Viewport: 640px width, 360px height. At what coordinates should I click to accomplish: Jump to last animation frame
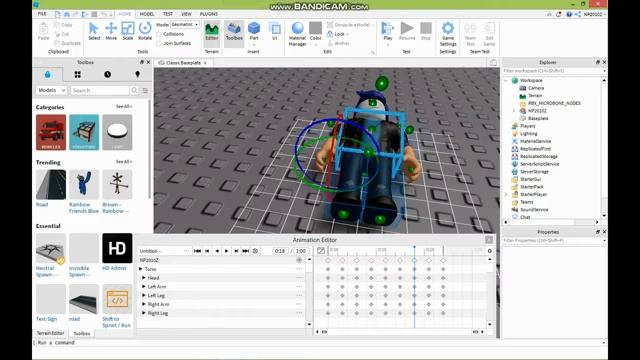(x=245, y=251)
